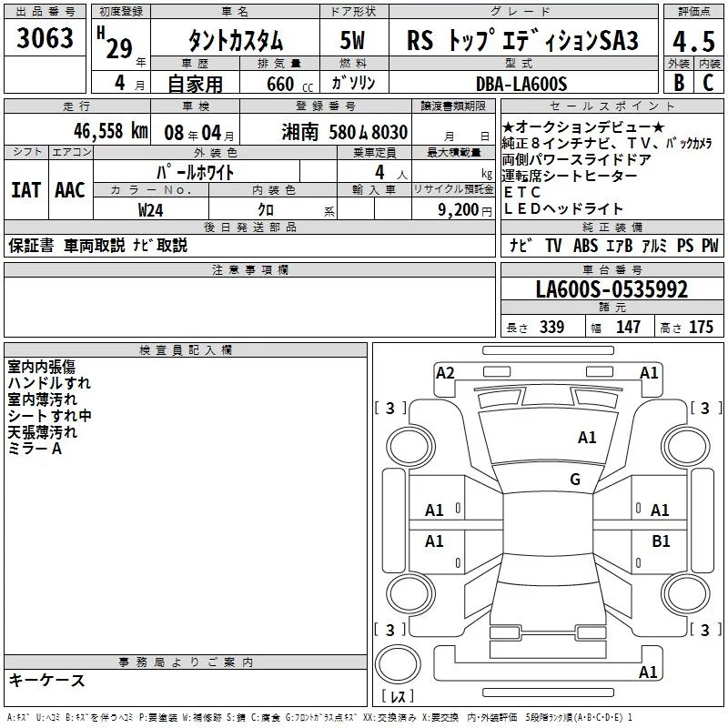Select chassis number LA600S-0535992

[611, 290]
